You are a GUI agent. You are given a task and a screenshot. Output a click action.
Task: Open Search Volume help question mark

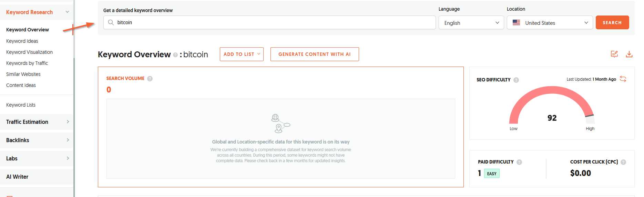click(x=150, y=79)
